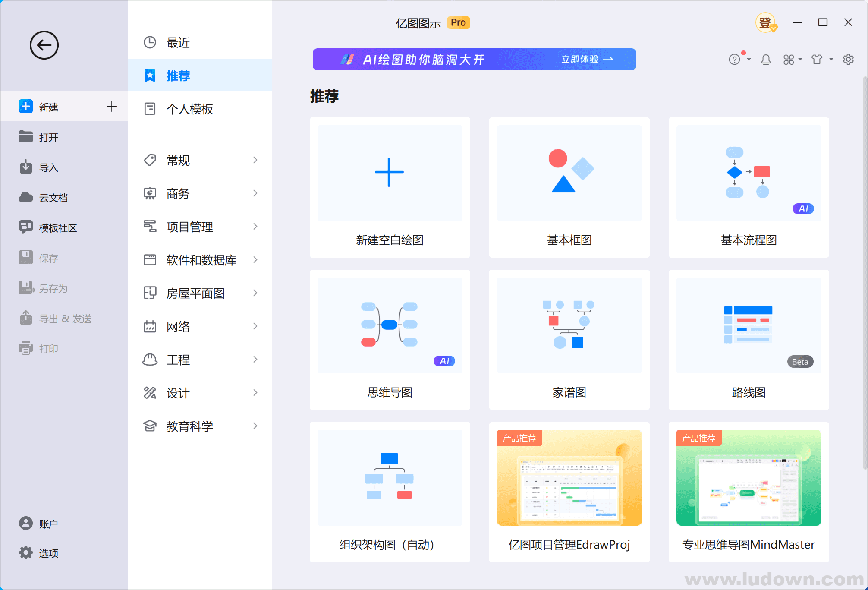Screen dimensions: 868x590
Task: Click the 常规 tag icon
Action: pos(150,160)
